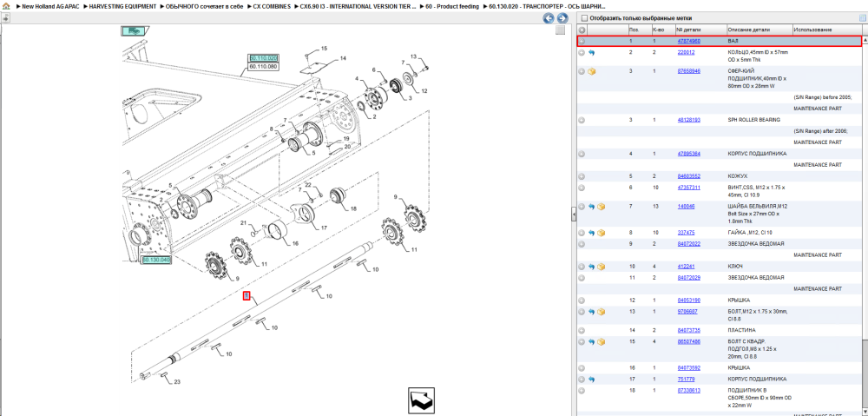The width and height of the screenshot is (868, 416).
Task: Open New Holland AG APAC breadcrumb
Action: 50,6
